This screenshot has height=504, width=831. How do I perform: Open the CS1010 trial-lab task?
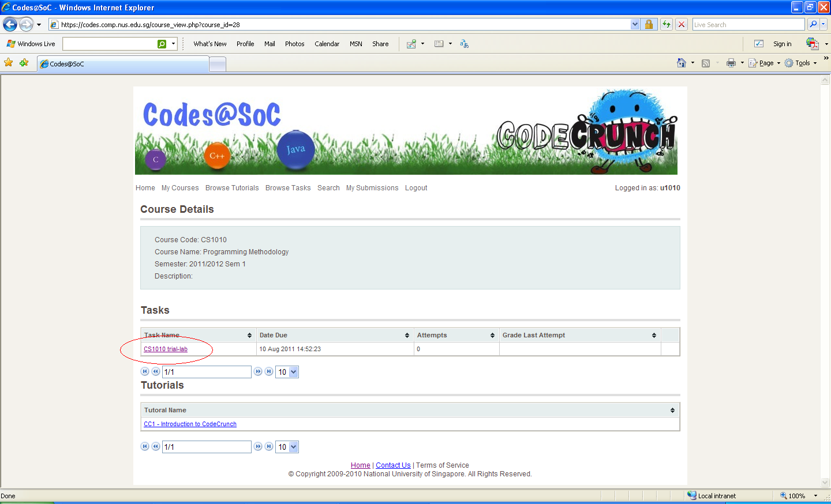(166, 349)
